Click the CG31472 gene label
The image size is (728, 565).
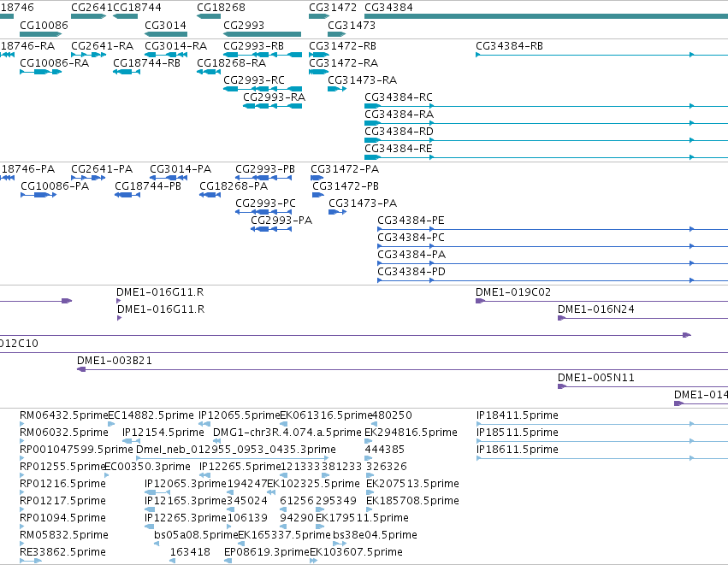pos(333,8)
